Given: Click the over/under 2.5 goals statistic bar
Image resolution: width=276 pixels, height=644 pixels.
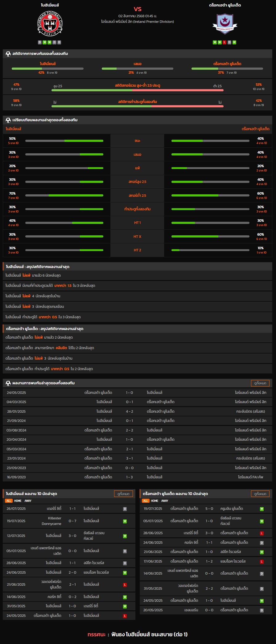Looking at the screenshot, I should (138, 90).
